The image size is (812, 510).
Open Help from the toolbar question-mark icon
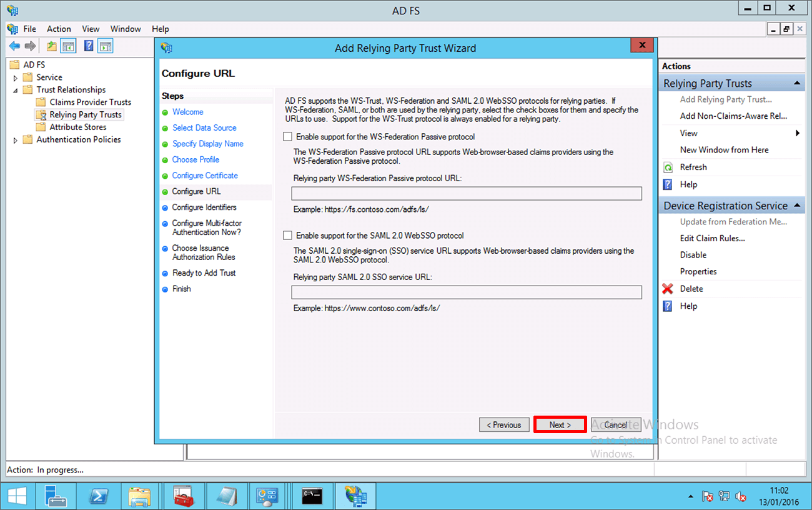(x=89, y=46)
